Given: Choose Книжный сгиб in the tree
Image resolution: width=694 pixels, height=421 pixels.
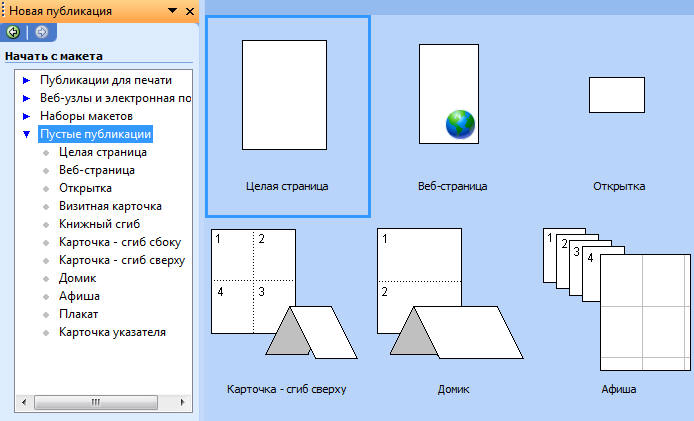Looking at the screenshot, I should 100,224.
